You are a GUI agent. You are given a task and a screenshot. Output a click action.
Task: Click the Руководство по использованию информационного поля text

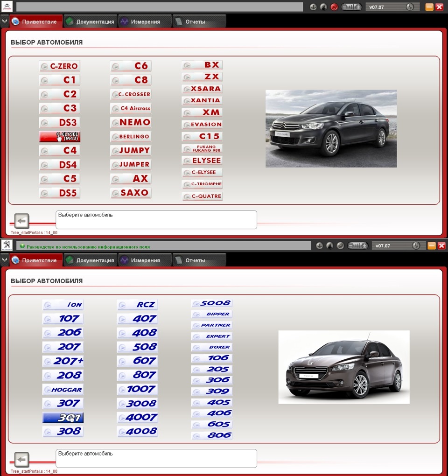88,247
